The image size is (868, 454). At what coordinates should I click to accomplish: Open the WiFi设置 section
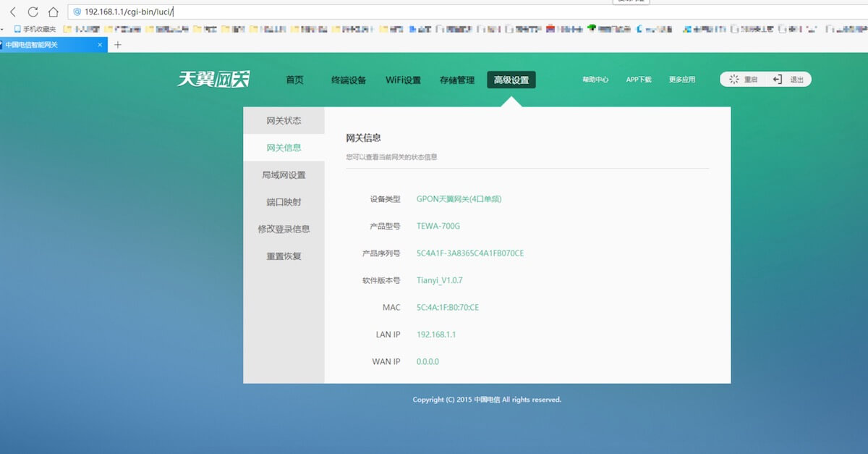(x=403, y=80)
